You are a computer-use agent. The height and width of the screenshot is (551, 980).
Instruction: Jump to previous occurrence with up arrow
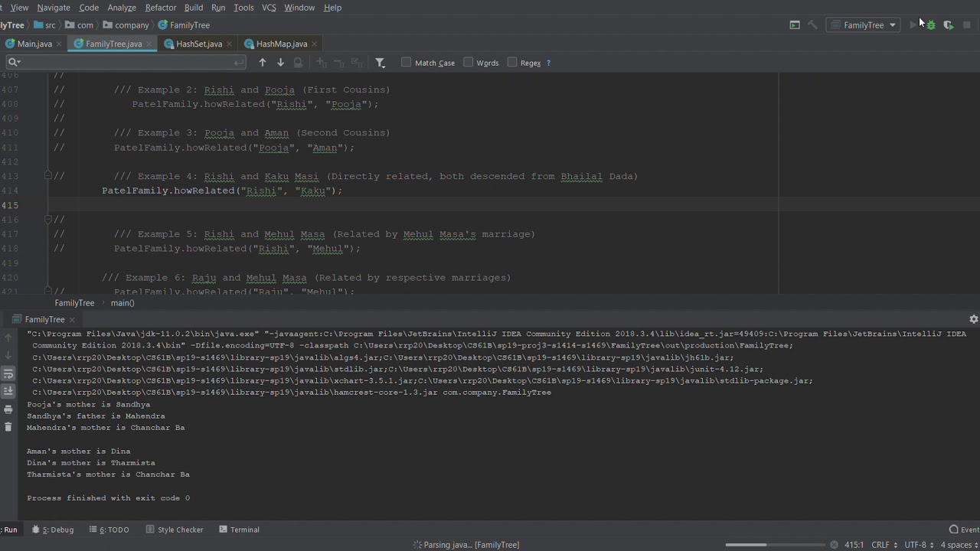(x=263, y=63)
